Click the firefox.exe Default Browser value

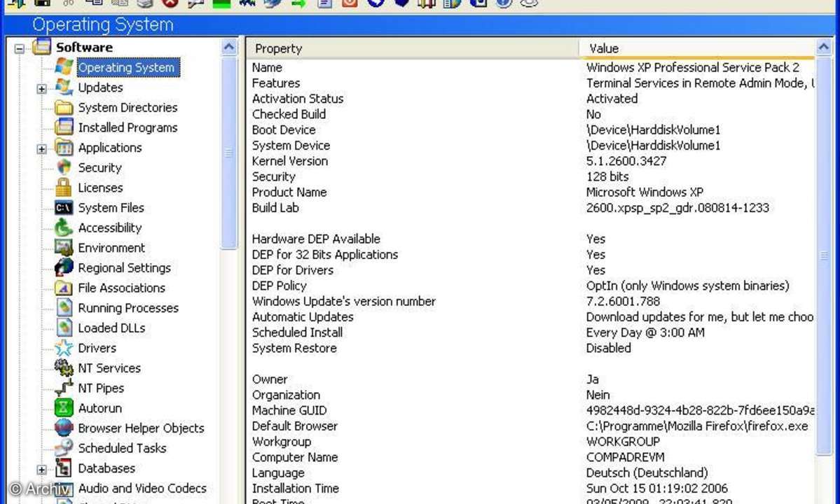pyautogui.click(x=698, y=426)
